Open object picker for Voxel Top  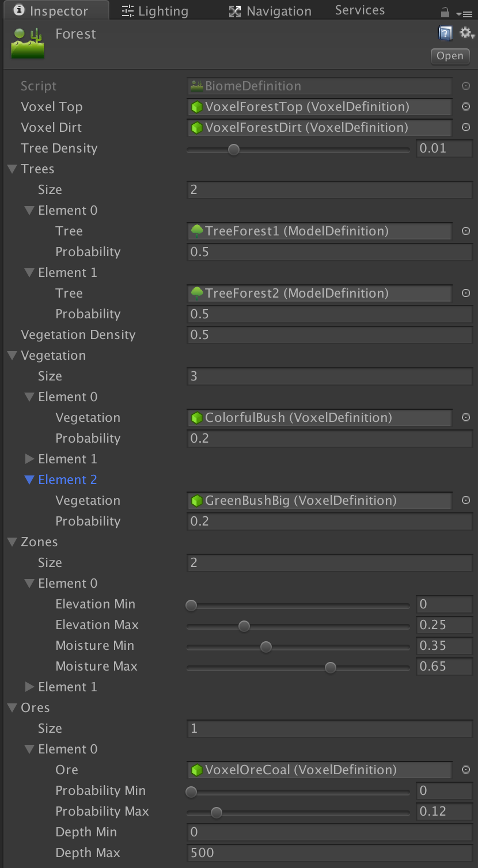coord(466,106)
